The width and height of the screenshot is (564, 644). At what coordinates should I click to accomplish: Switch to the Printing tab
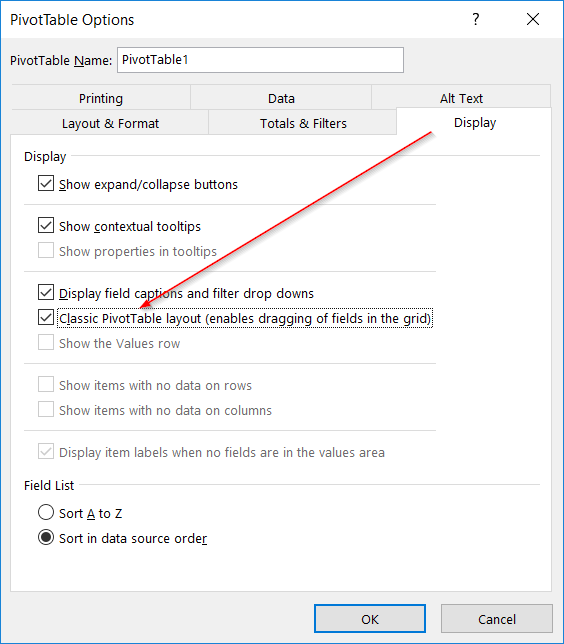(101, 98)
